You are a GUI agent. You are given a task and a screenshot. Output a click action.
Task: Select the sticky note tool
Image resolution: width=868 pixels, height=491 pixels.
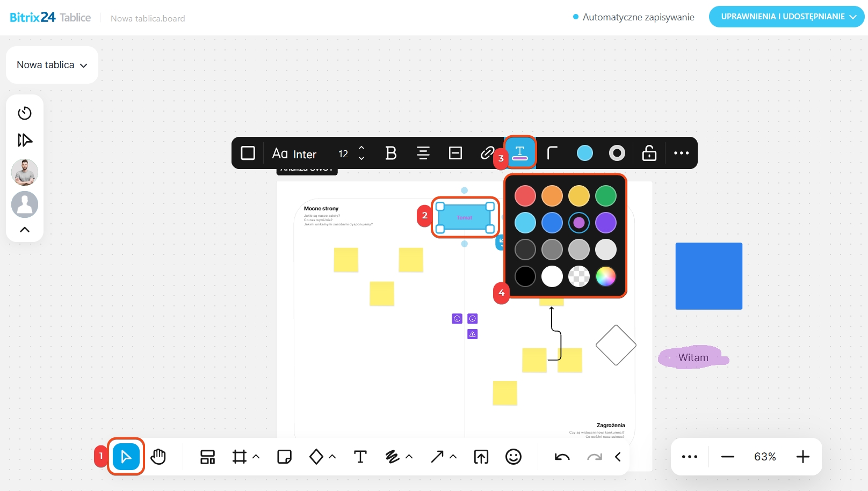click(284, 457)
